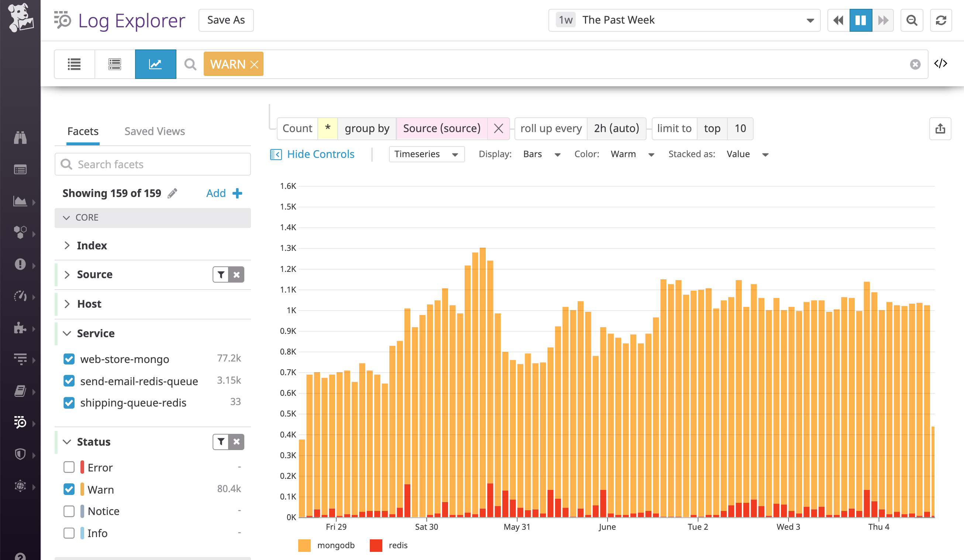964x560 pixels.
Task: Click inside the Search facets field
Action: pos(152,164)
